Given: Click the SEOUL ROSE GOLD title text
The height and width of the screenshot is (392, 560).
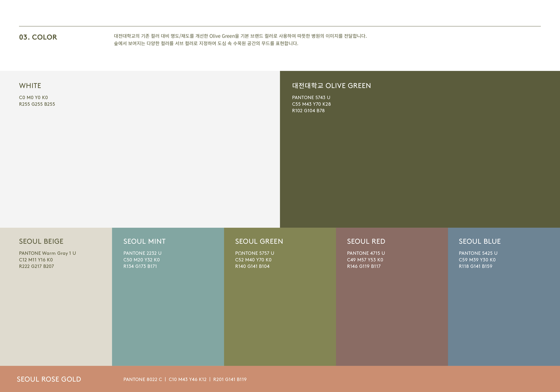Looking at the screenshot, I should 49,379.
